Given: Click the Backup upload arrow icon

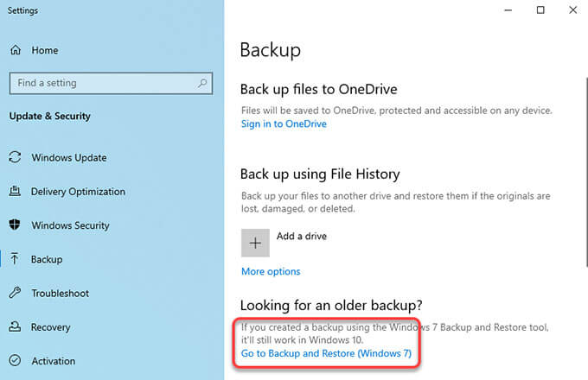Looking at the screenshot, I should 15,259.
